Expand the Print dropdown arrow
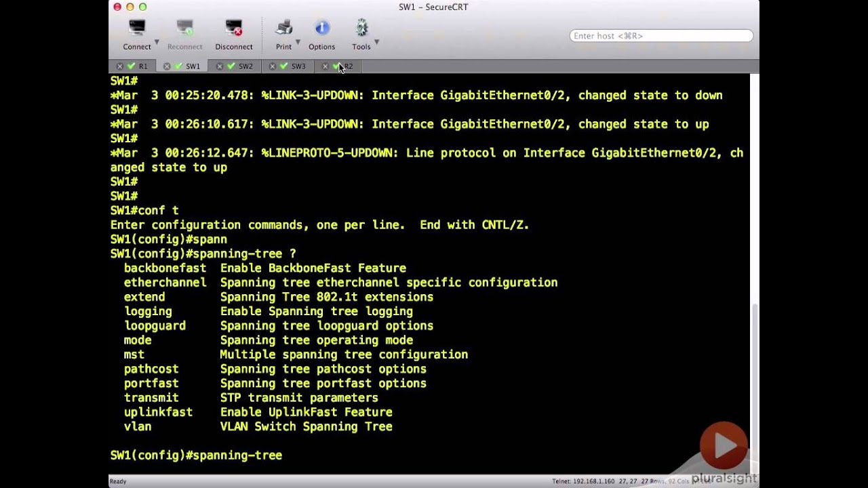868x488 pixels. point(298,42)
